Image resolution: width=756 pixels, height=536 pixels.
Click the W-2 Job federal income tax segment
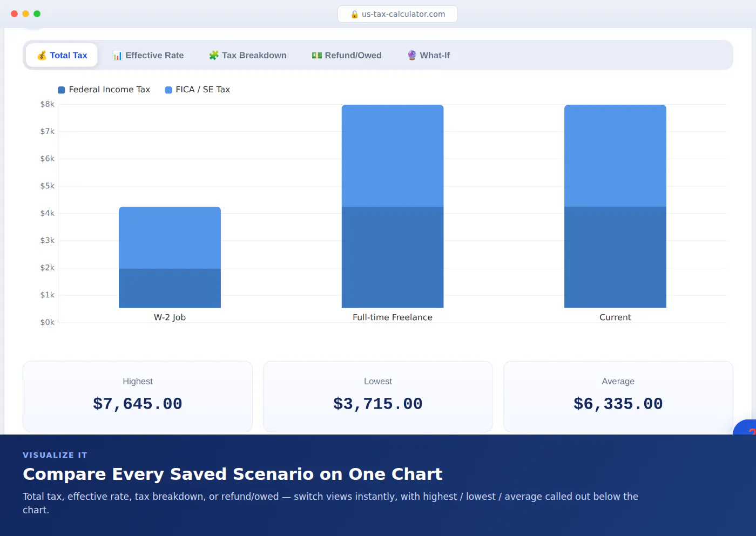170,288
